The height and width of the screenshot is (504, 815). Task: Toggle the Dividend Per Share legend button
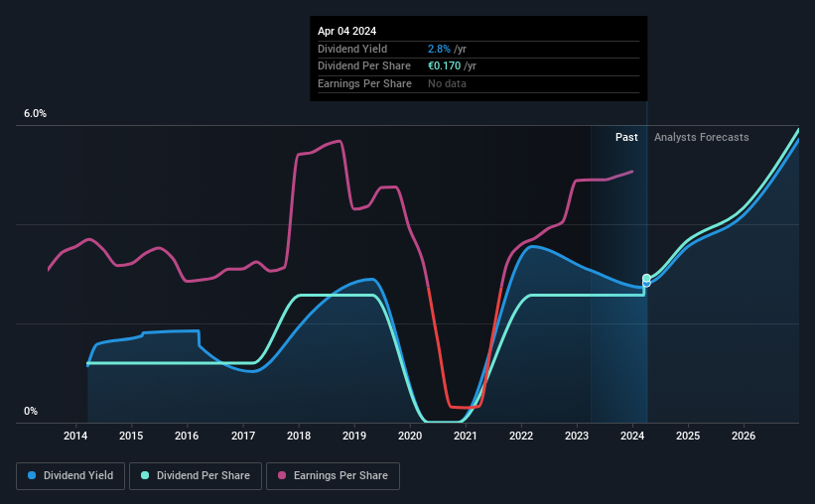point(196,476)
